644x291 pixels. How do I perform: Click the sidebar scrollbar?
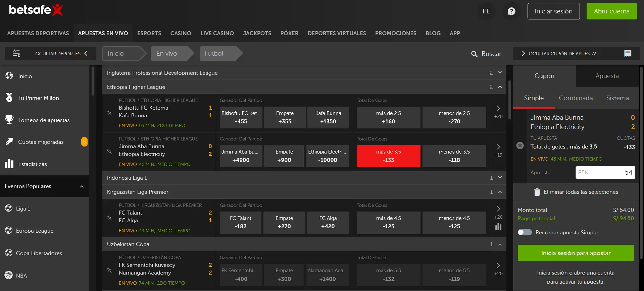(93, 81)
